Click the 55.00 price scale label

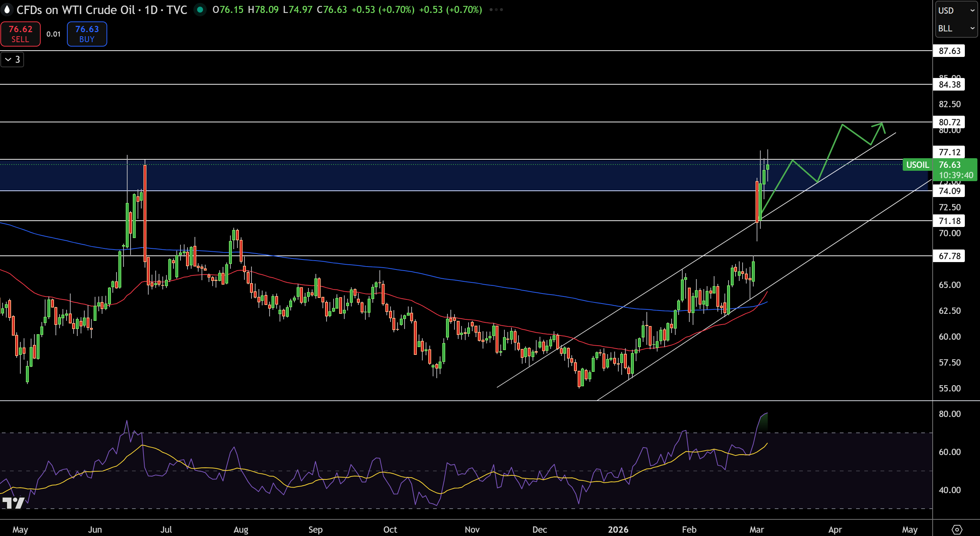(950, 388)
